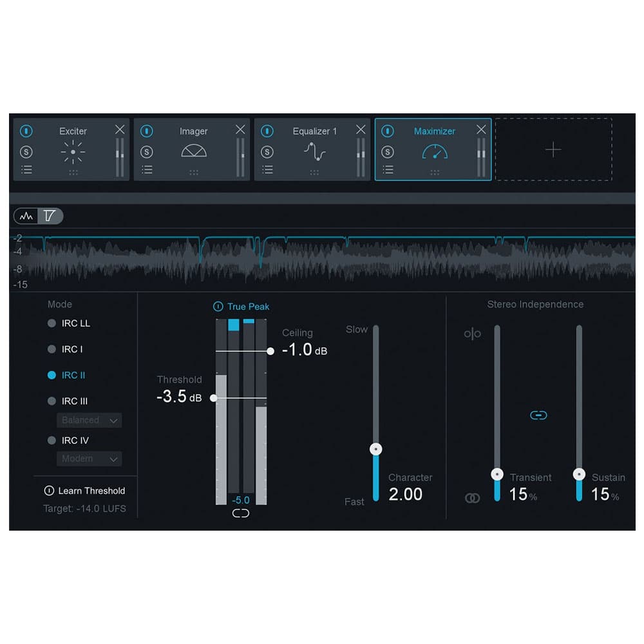Select IRC I mode
Image resolution: width=644 pixels, height=644 pixels.
click(x=65, y=349)
